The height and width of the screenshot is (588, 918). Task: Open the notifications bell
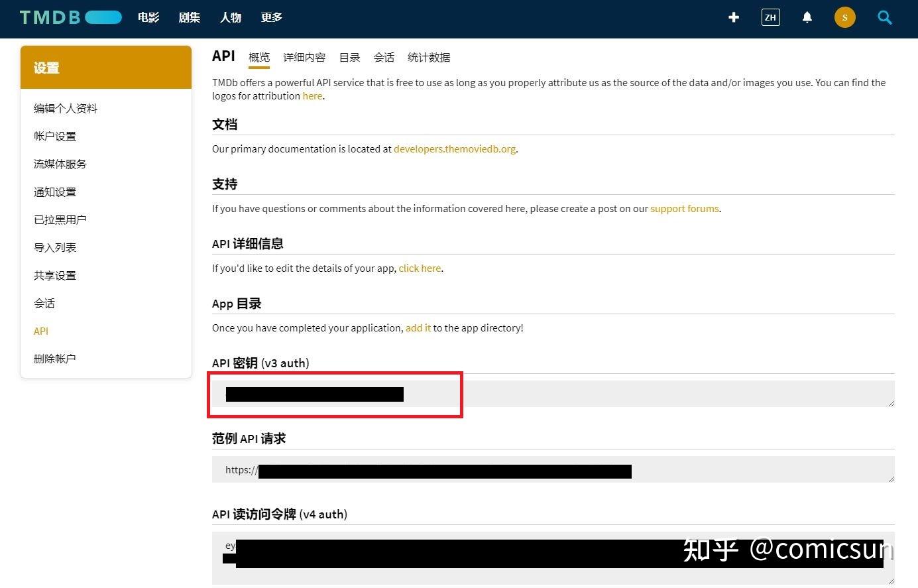click(807, 17)
